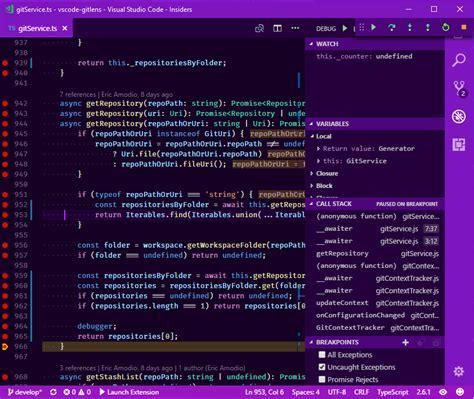Click the eye icon in the status bar
474x399 pixels.
[x=443, y=392]
